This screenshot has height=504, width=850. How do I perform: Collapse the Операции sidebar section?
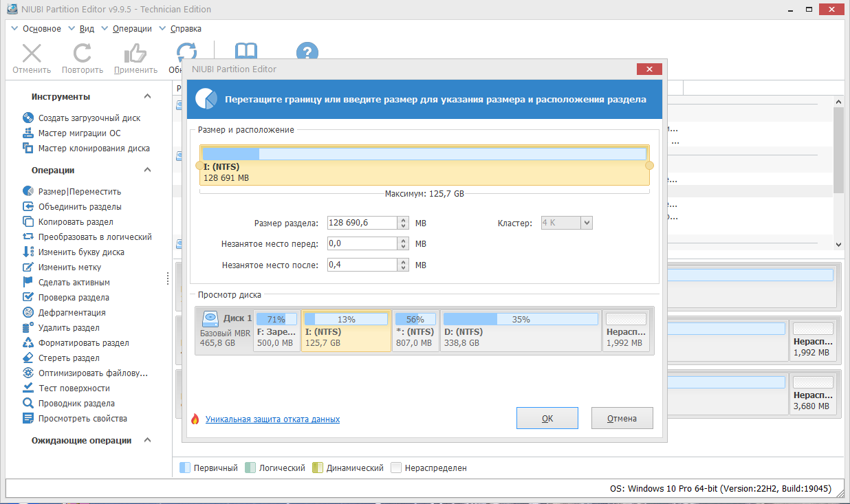click(147, 171)
